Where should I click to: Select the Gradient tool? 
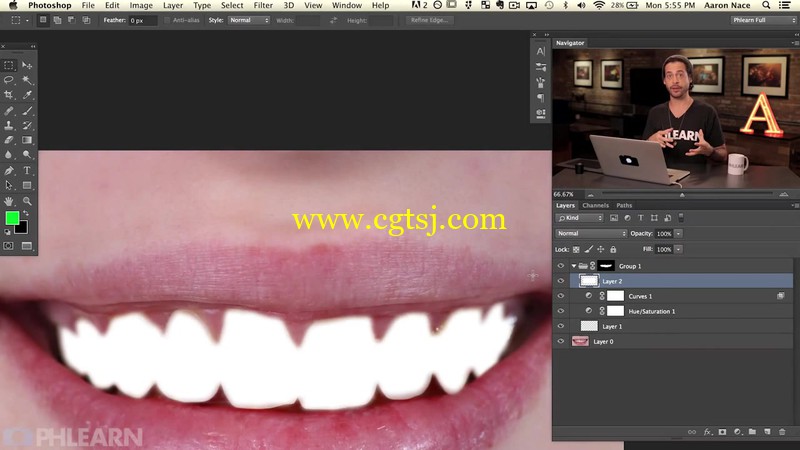27,140
